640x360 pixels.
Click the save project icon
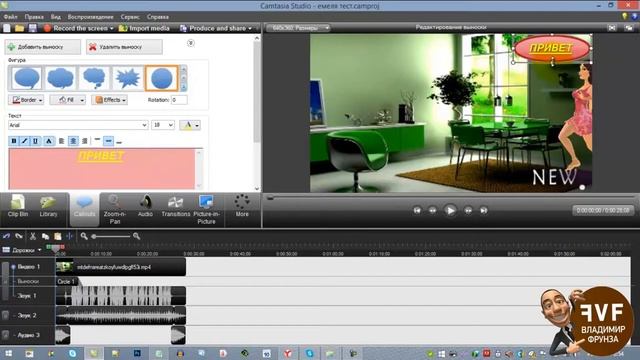[33, 28]
